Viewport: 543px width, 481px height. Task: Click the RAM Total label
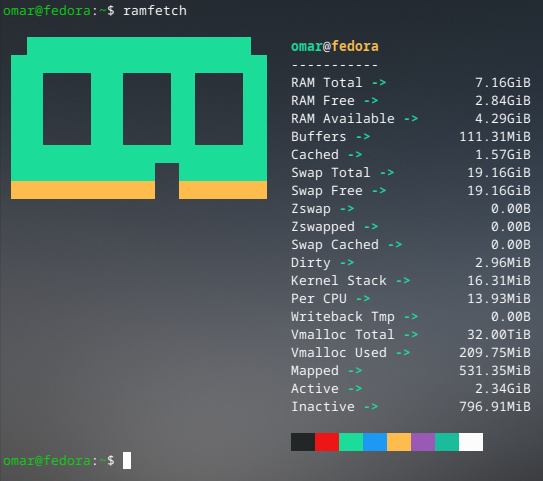pos(327,82)
